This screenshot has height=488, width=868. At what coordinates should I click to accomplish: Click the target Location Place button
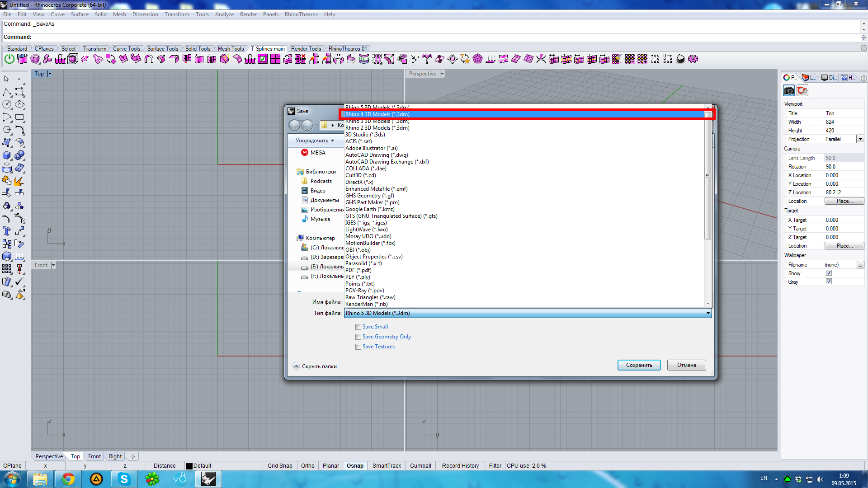click(x=844, y=246)
